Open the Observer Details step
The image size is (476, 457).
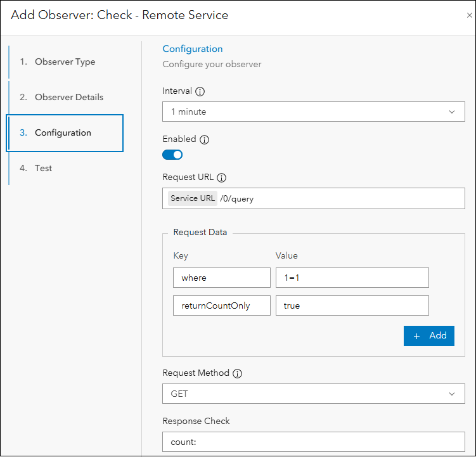[68, 98]
